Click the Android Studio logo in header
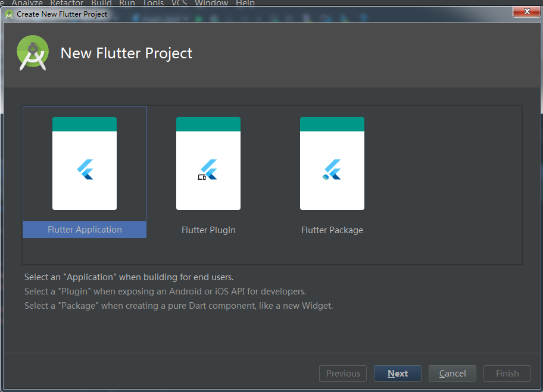The width and height of the screenshot is (543, 392). pos(33,52)
